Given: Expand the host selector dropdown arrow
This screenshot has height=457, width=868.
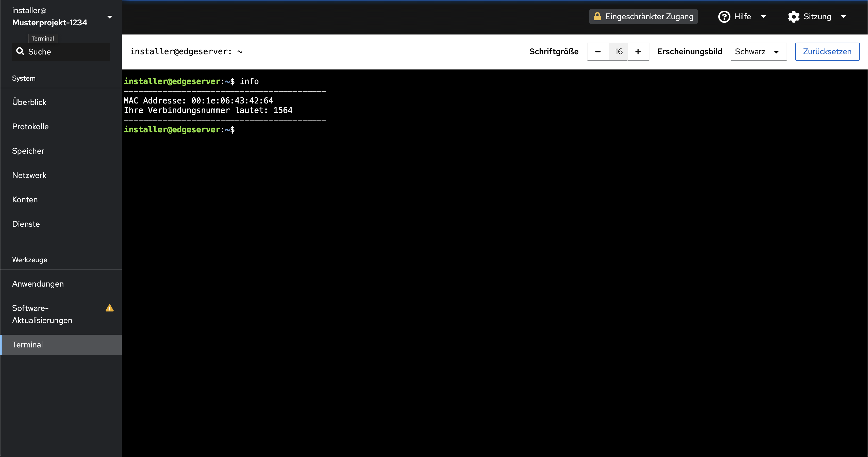Looking at the screenshot, I should (109, 17).
